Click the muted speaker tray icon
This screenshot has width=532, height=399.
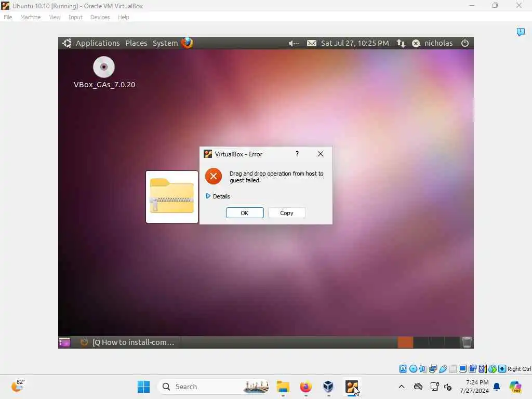point(448,387)
